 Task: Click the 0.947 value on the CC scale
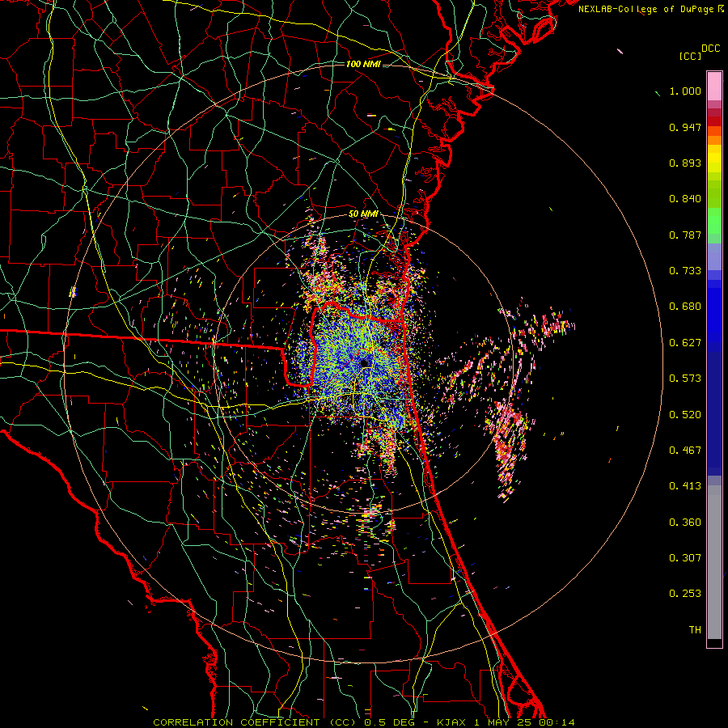click(x=685, y=127)
